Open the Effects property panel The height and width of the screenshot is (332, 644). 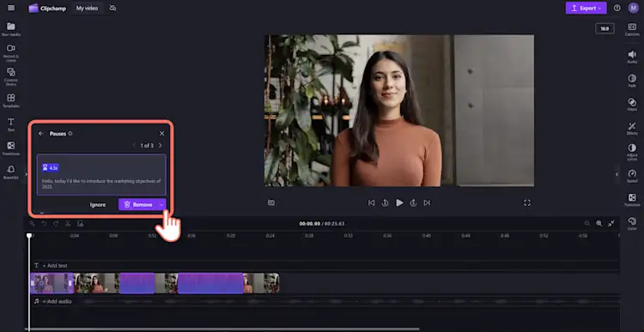(x=632, y=128)
